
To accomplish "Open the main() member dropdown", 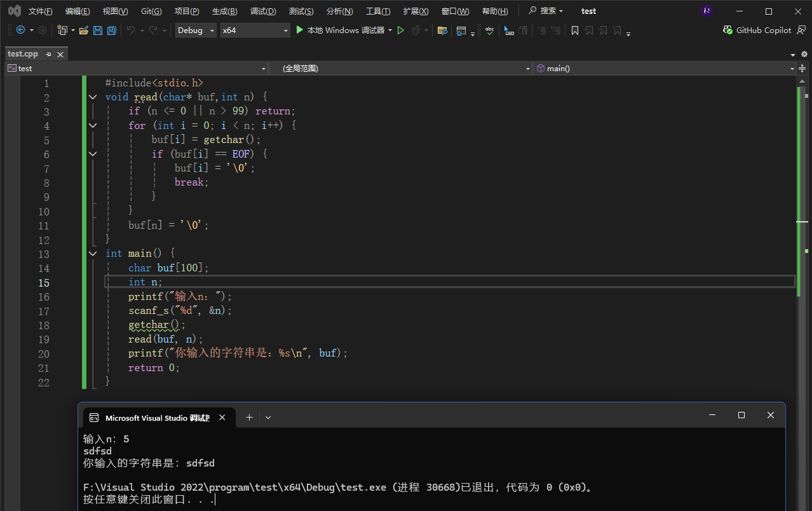I will (x=665, y=68).
